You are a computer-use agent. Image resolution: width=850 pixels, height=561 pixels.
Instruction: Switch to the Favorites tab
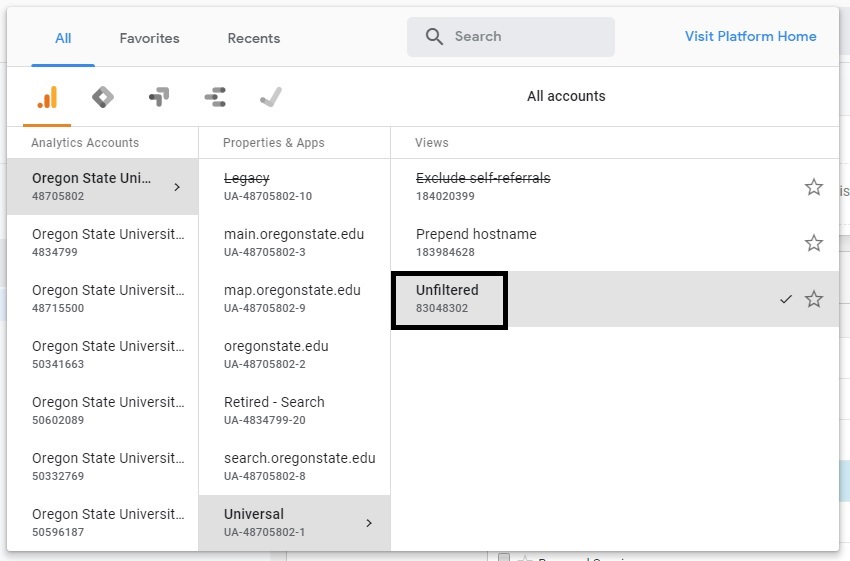coord(150,38)
